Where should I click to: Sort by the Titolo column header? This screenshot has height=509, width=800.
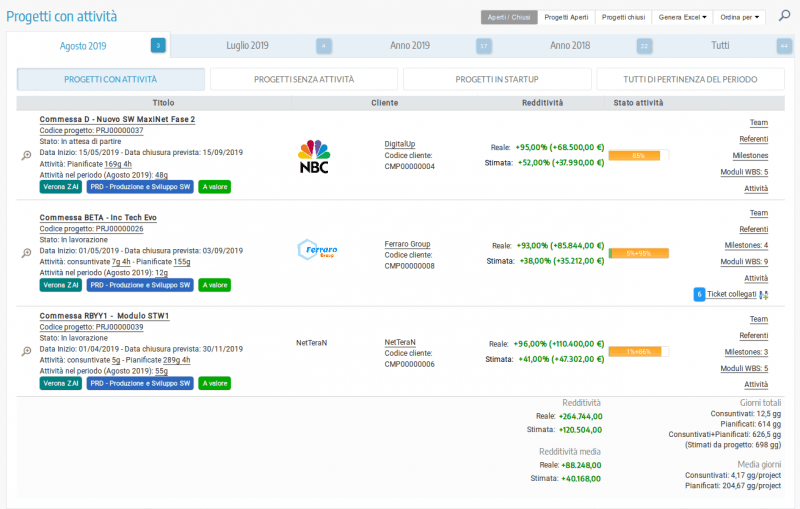click(x=163, y=103)
